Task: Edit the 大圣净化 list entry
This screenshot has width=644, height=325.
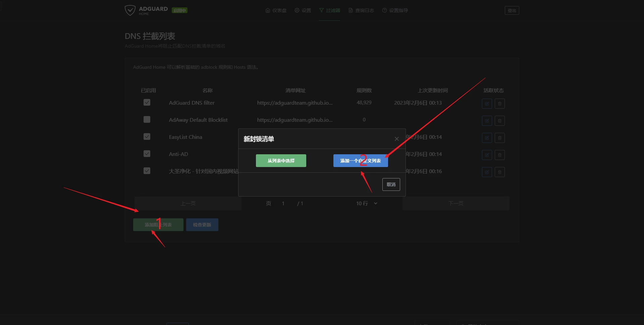Action: pyautogui.click(x=487, y=172)
